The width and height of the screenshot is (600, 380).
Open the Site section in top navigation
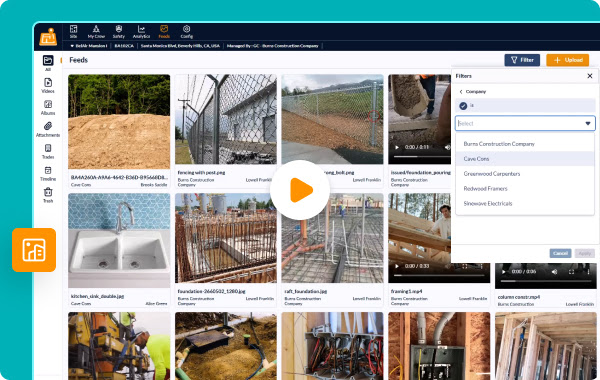[x=73, y=32]
